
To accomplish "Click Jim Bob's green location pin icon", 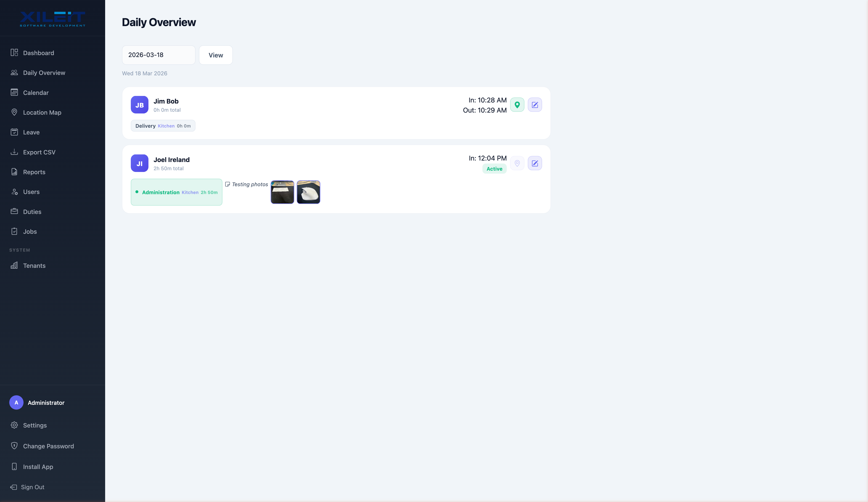I will (x=517, y=105).
